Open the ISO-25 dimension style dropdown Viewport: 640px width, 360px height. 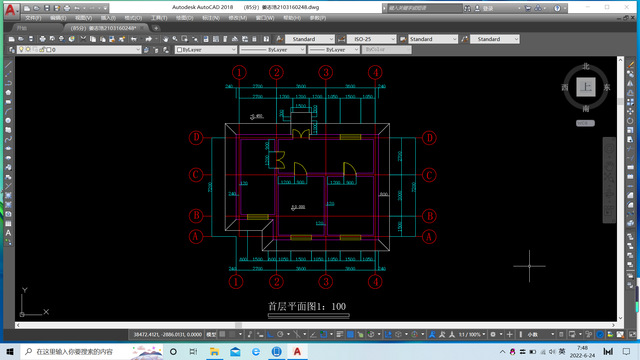pyautogui.click(x=371, y=39)
